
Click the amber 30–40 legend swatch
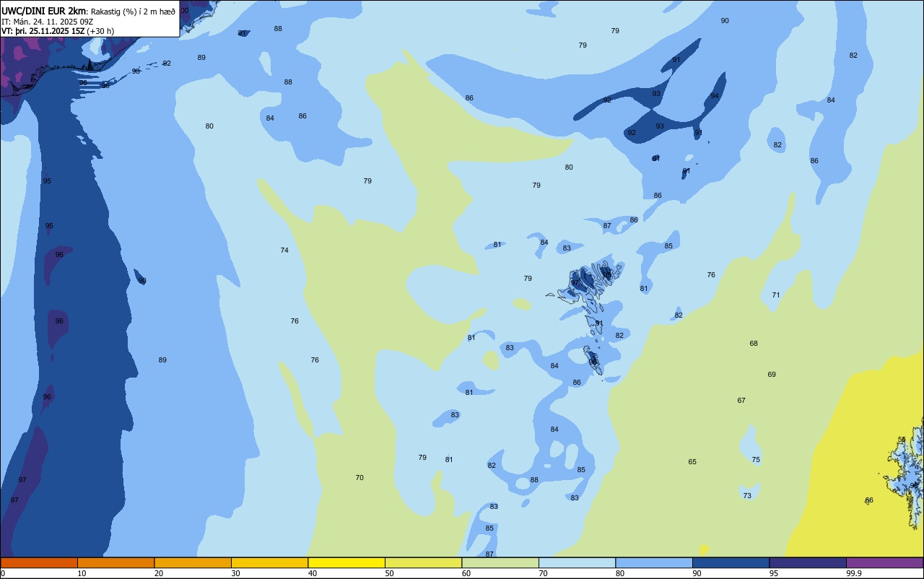269,562
